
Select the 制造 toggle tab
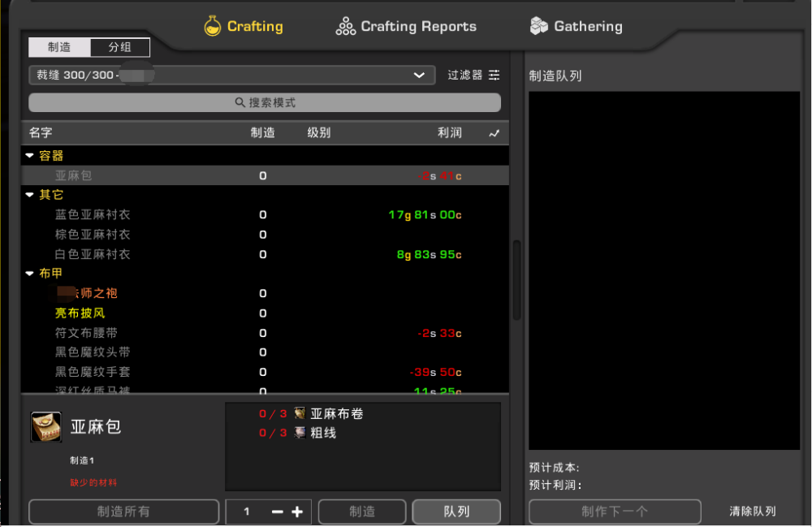(59, 47)
